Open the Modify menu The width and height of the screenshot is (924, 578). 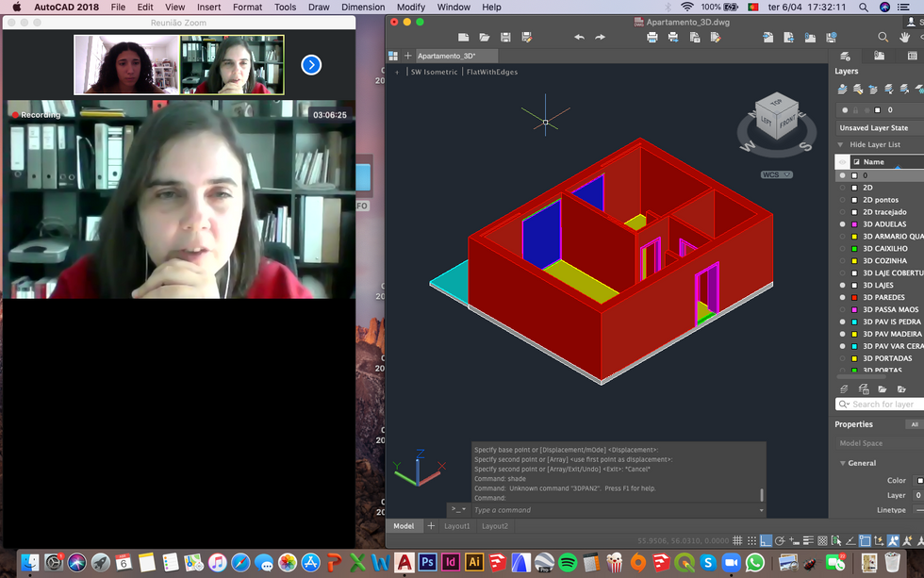pyautogui.click(x=411, y=7)
